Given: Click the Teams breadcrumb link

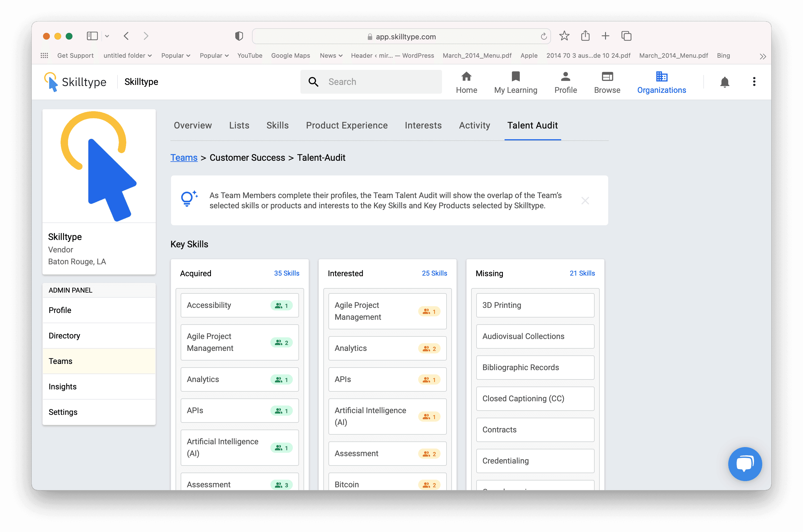Looking at the screenshot, I should pyautogui.click(x=183, y=157).
